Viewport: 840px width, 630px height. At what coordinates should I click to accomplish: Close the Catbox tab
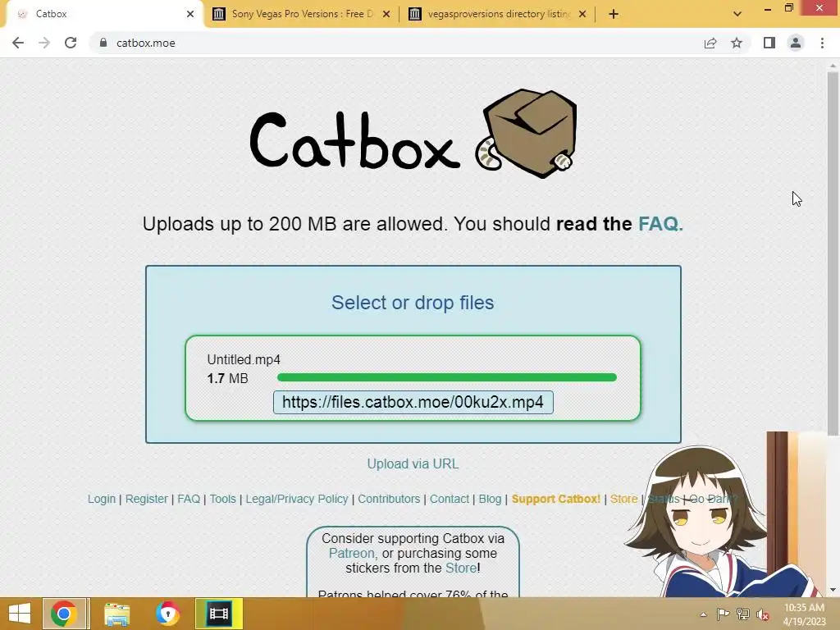coord(190,14)
